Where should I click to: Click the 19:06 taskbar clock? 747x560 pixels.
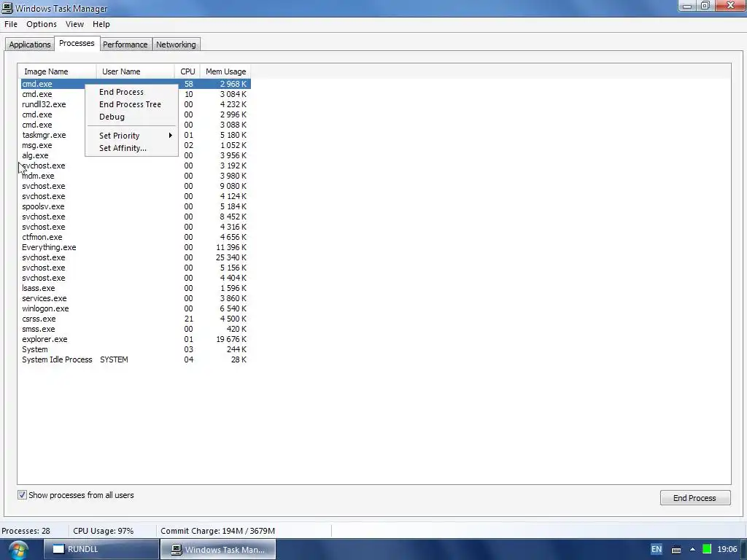[x=727, y=549]
